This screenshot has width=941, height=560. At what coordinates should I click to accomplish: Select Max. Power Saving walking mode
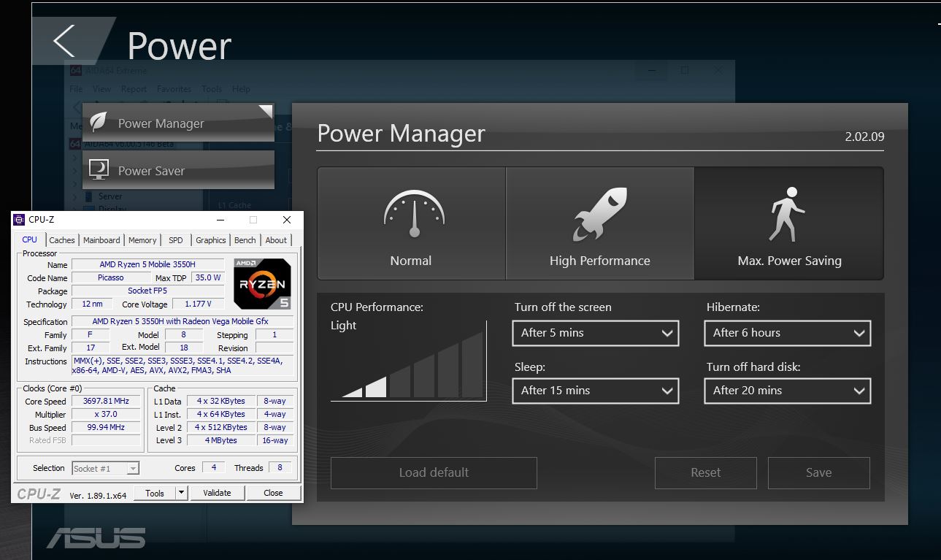[x=789, y=223]
